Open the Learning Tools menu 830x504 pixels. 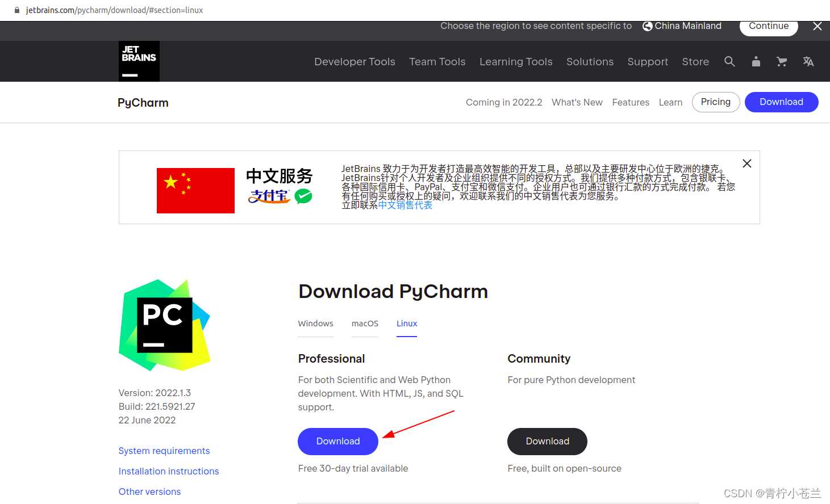coord(516,61)
